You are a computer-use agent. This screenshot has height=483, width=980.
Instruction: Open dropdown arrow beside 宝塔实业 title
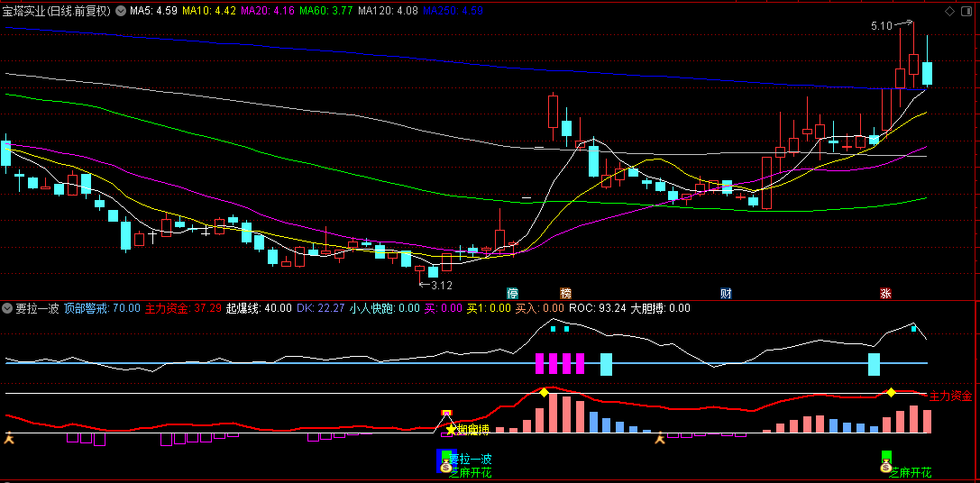coord(121,11)
